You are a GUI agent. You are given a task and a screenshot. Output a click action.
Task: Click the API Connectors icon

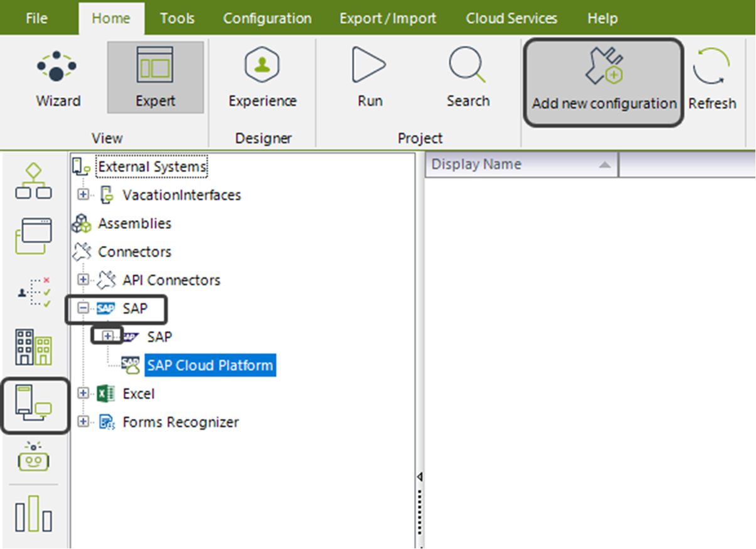point(106,280)
